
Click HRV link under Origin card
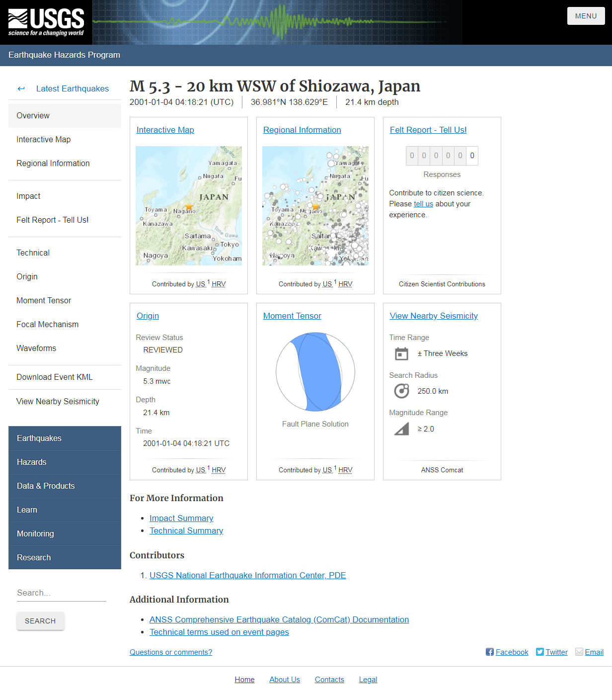219,470
